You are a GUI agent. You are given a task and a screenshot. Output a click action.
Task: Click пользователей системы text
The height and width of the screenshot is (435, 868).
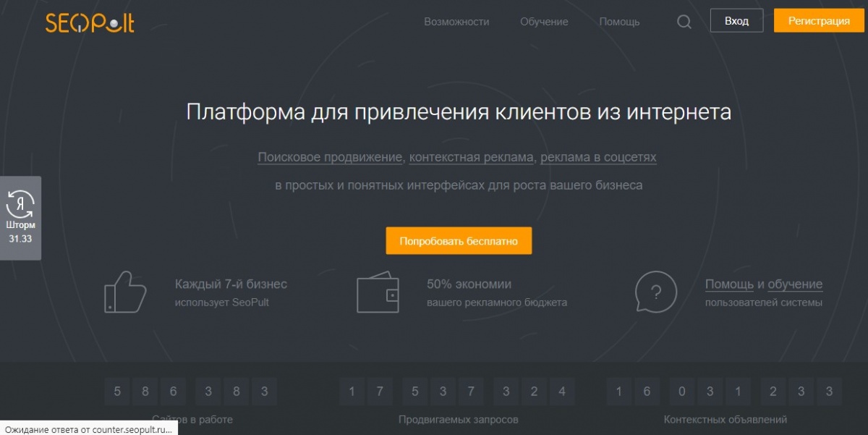tap(764, 303)
